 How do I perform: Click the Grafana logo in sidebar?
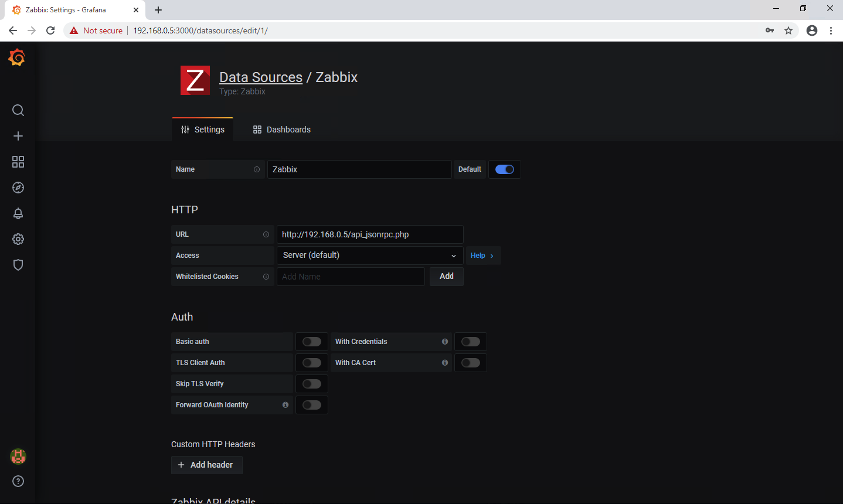17,57
